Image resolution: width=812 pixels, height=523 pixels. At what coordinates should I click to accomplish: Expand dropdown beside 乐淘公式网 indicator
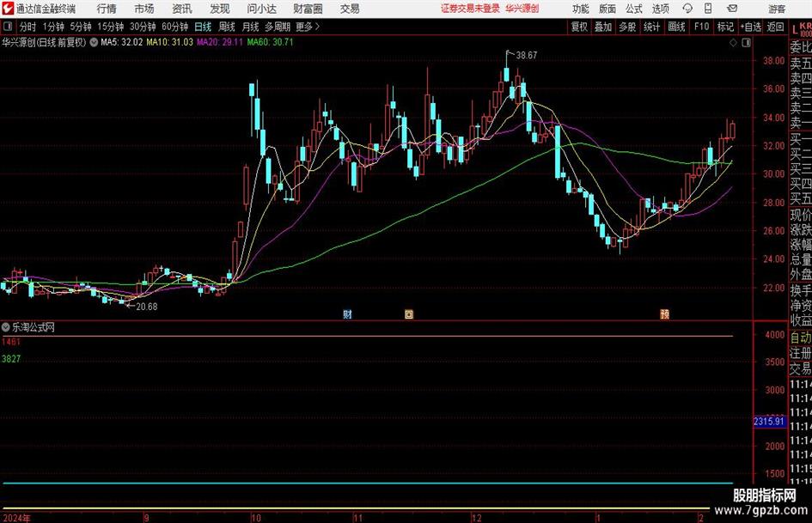[x=6, y=327]
